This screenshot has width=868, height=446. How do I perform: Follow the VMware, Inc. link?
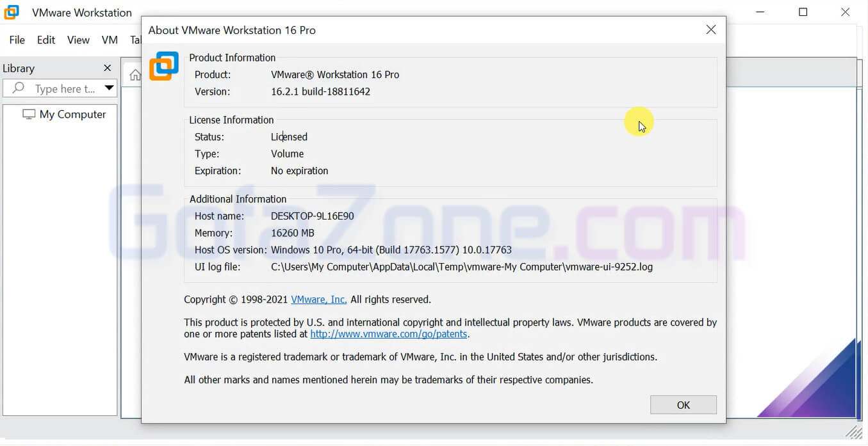(x=318, y=299)
